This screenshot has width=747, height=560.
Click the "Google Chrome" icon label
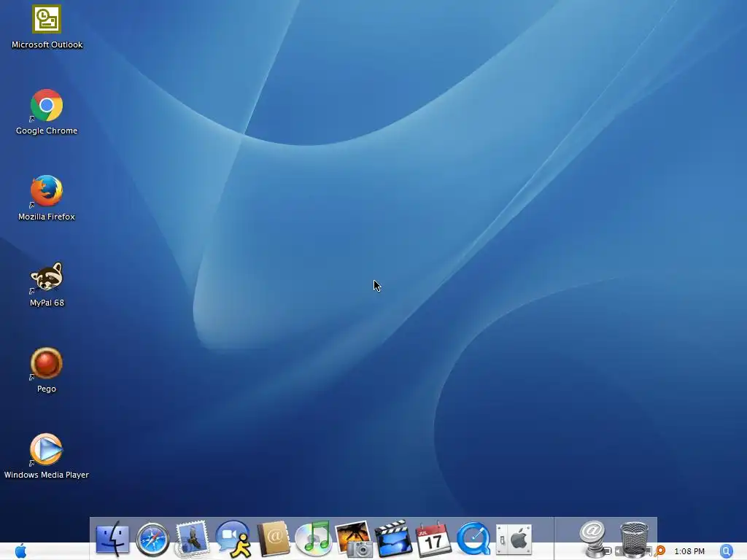[47, 131]
